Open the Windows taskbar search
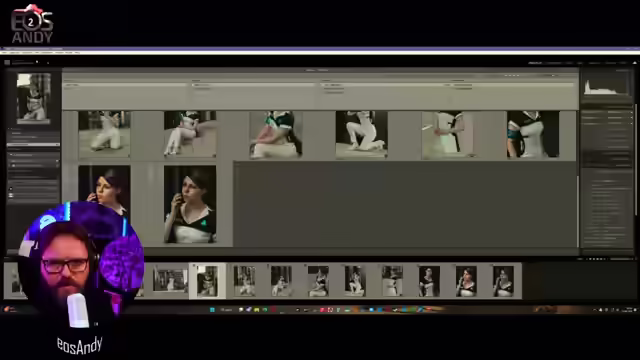Viewport: 640px width, 360px height. point(227,310)
